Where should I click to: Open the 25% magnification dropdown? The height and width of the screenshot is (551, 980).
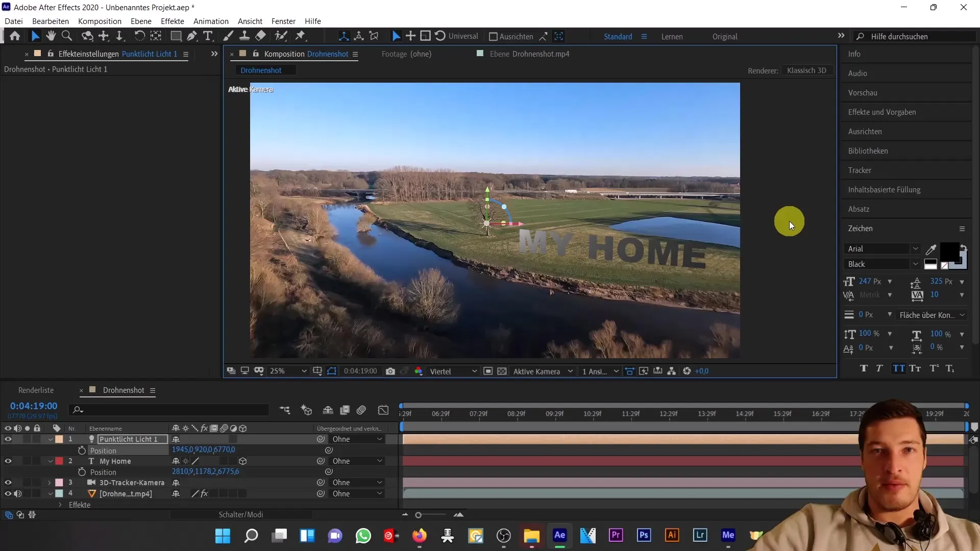coord(288,371)
